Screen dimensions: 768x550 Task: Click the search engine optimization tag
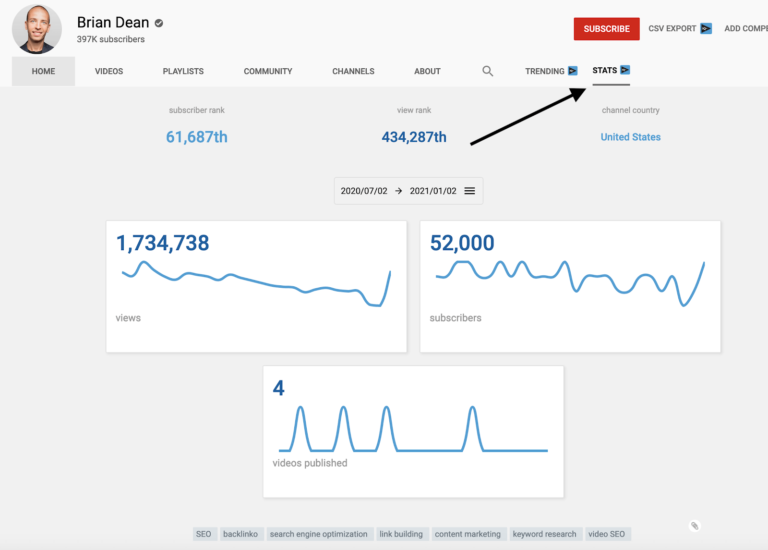[x=318, y=534]
